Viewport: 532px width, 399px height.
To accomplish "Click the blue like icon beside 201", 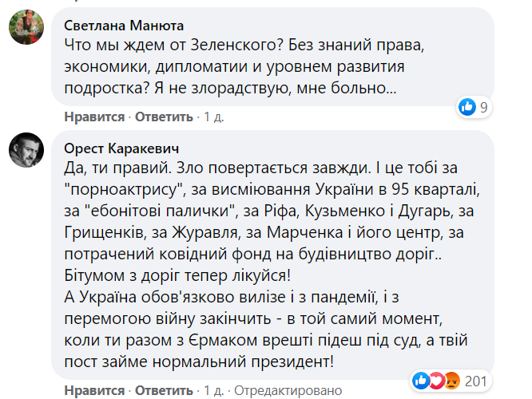I will point(421,380).
